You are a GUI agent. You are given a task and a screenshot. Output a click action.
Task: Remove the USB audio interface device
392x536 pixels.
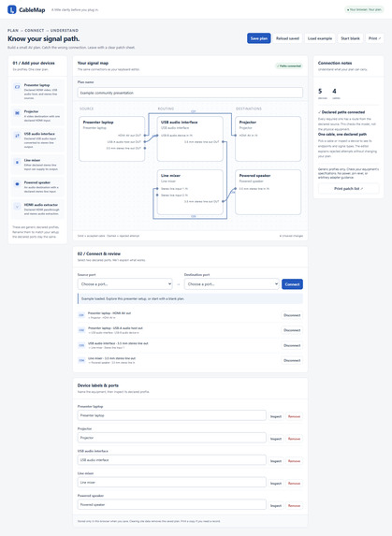click(294, 461)
